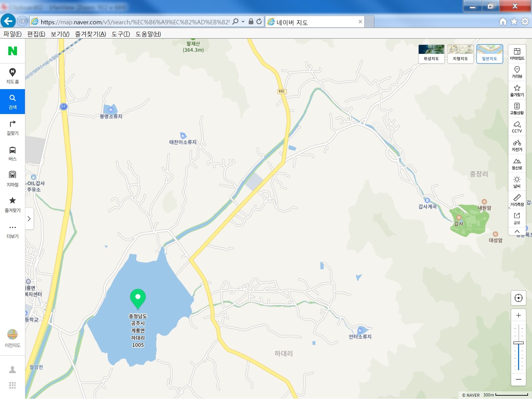
Task: Show weather (날씨) on map
Action: pyautogui.click(x=517, y=182)
